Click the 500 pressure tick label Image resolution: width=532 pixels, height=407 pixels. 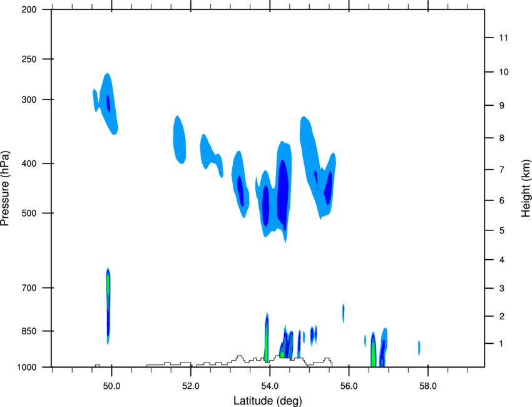[29, 213]
